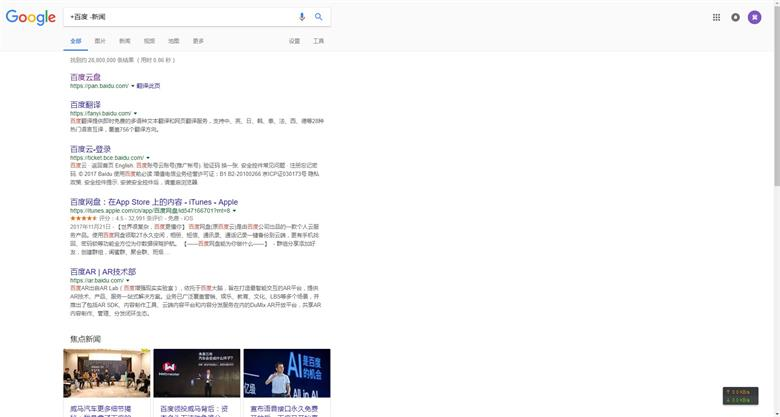Switch to the 地图 tab
Screen dimensions: 780x417
173,41
